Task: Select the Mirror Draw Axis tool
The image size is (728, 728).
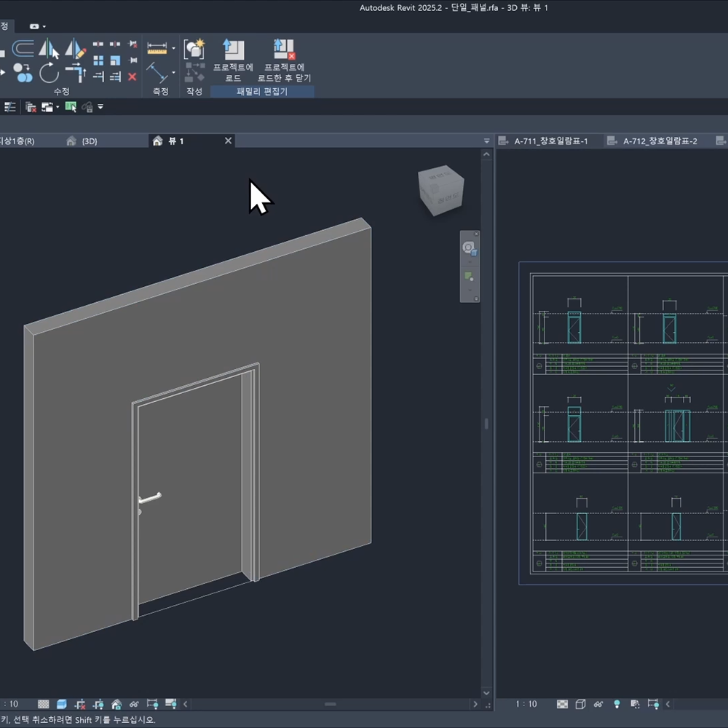Action: (x=75, y=49)
